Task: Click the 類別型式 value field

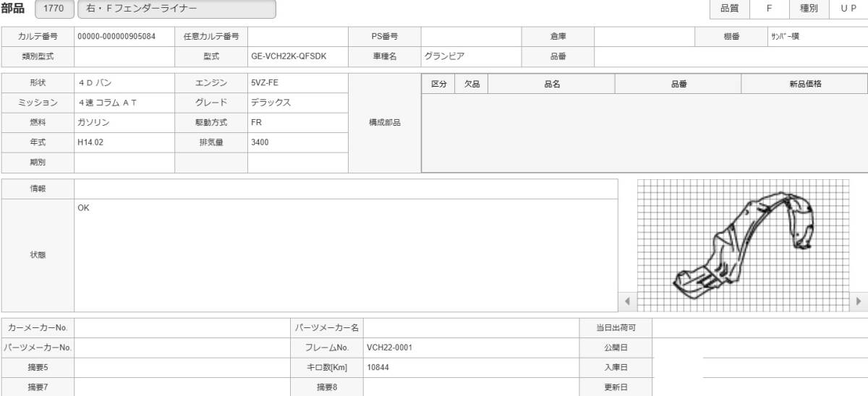Action: pos(124,56)
